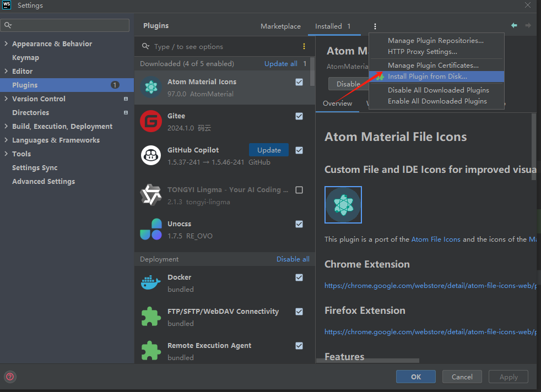Click the GitHub Copilot plugin logo
Image resolution: width=541 pixels, height=392 pixels.
tap(151, 155)
